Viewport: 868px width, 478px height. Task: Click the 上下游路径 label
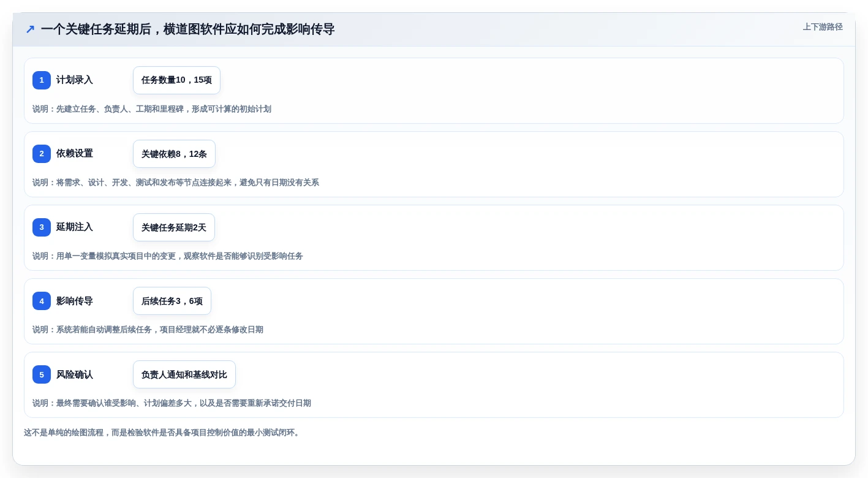(823, 27)
